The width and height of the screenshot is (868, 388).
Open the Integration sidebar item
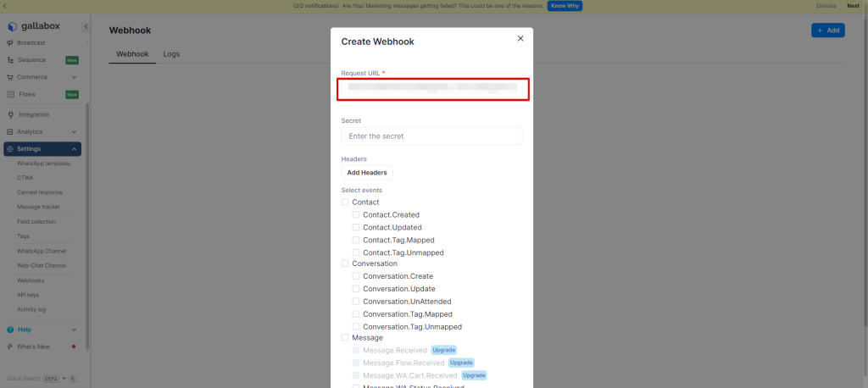pos(33,114)
